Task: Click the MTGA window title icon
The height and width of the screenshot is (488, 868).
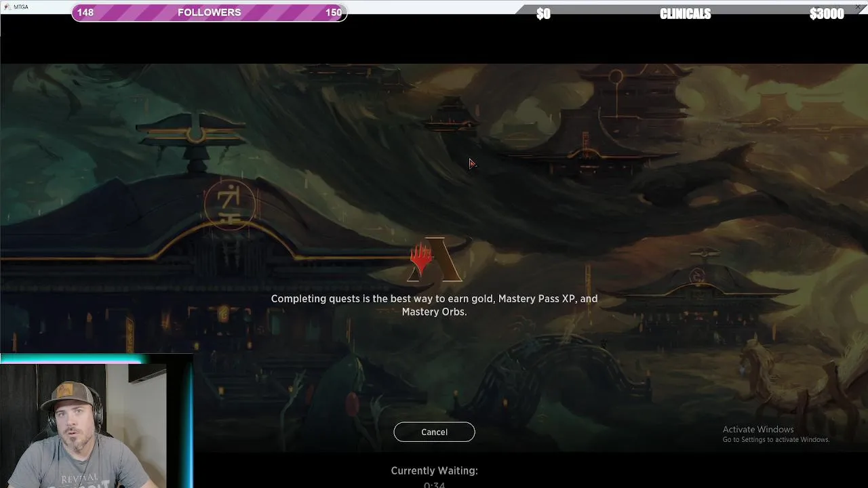Action: [6, 6]
